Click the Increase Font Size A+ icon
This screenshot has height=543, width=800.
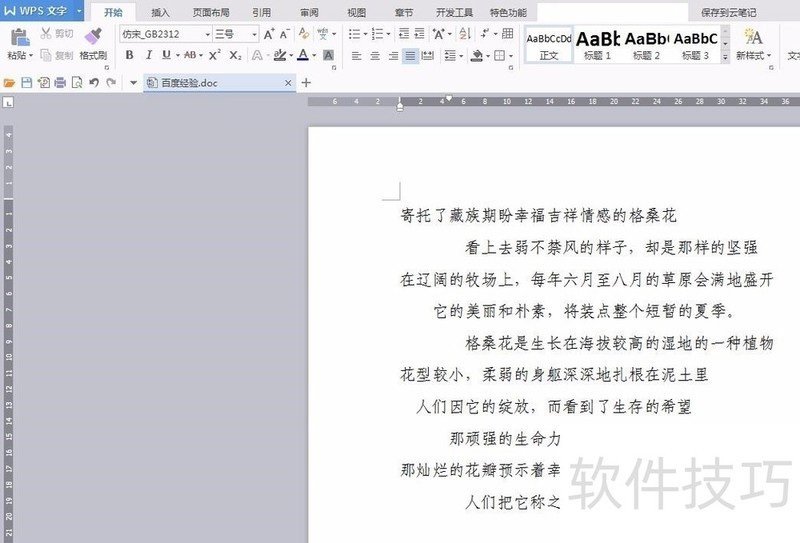[x=270, y=34]
